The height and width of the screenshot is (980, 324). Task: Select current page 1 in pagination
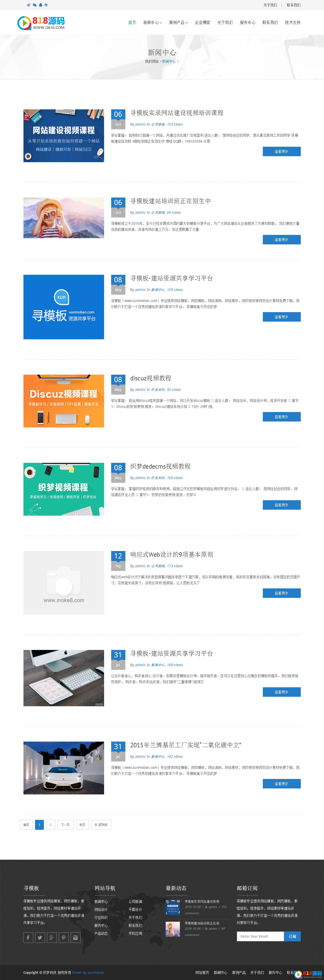point(39,825)
